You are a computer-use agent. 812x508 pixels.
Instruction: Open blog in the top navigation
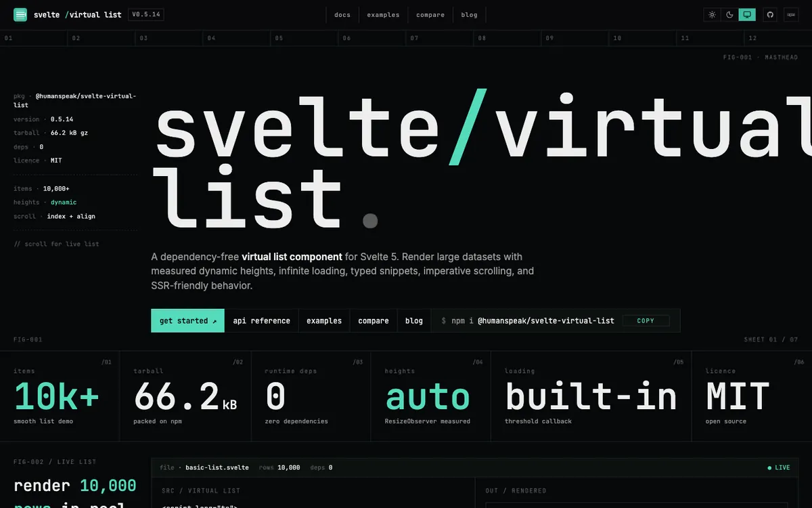pos(469,15)
